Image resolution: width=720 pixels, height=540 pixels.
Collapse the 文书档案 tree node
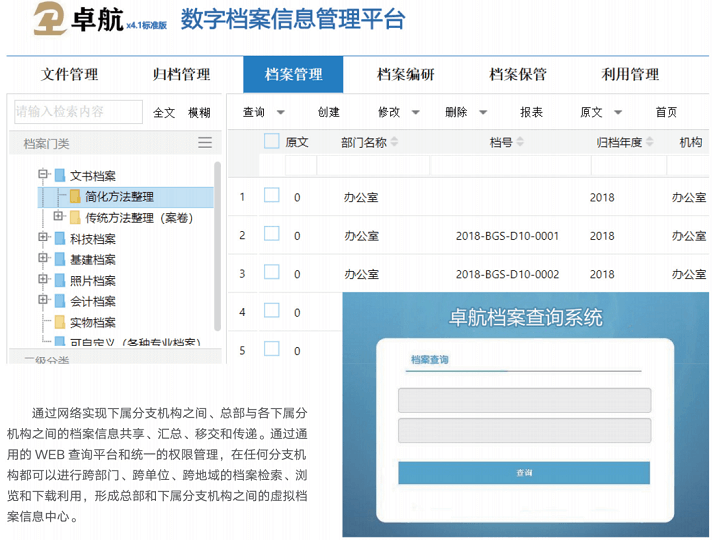[x=43, y=174]
